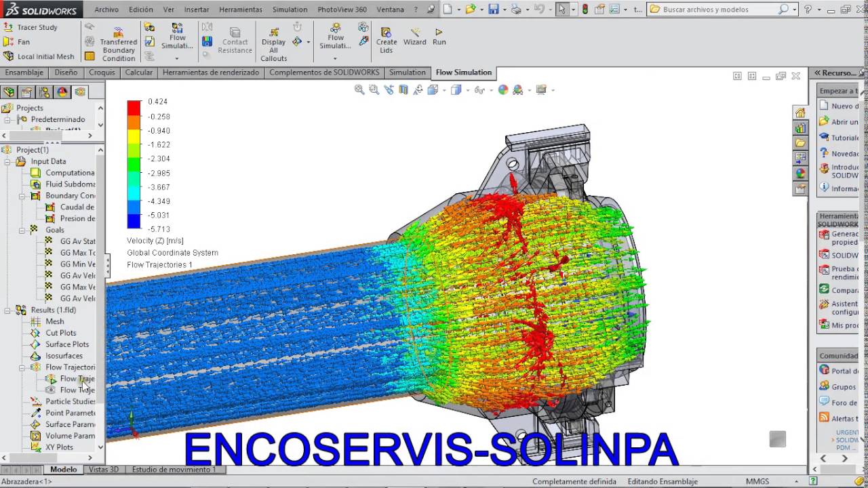The height and width of the screenshot is (488, 868).
Task: Switch to the Ensamblaje tab
Action: click(x=24, y=73)
